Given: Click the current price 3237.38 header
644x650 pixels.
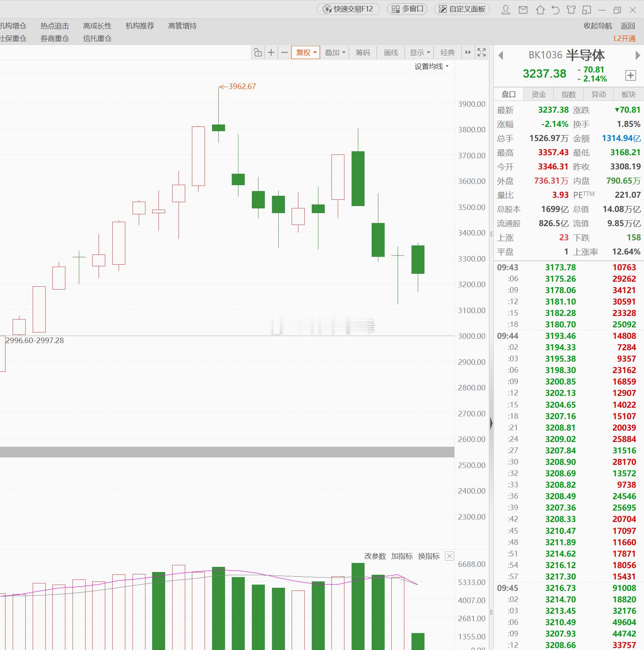Looking at the screenshot, I should tap(544, 74).
